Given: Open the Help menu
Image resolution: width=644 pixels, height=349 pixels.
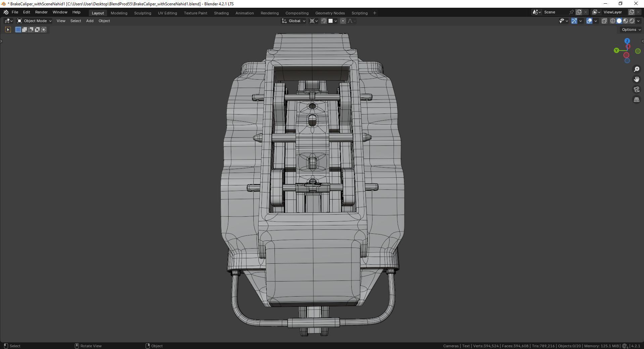Looking at the screenshot, I should coord(77,12).
